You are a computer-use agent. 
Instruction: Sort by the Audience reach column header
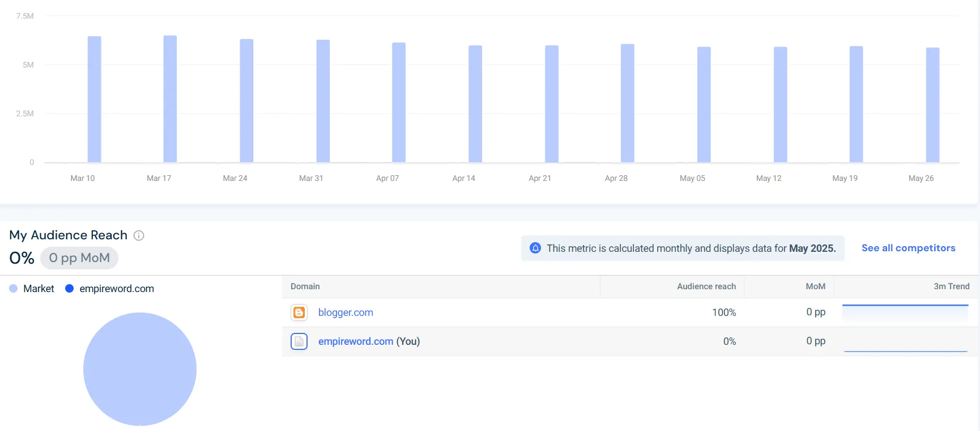pyautogui.click(x=706, y=286)
